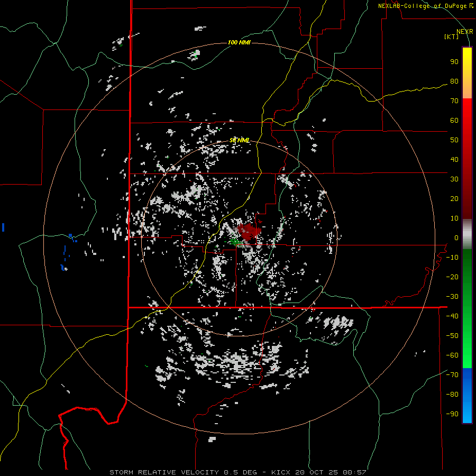Click the 40 knot scale label

click(x=454, y=160)
